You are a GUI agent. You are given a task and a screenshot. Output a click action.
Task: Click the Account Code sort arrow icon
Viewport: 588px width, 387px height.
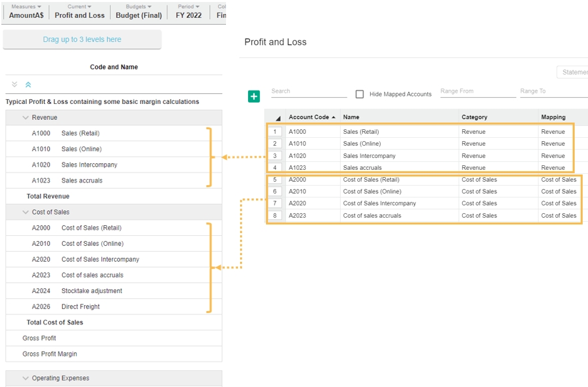tap(333, 117)
